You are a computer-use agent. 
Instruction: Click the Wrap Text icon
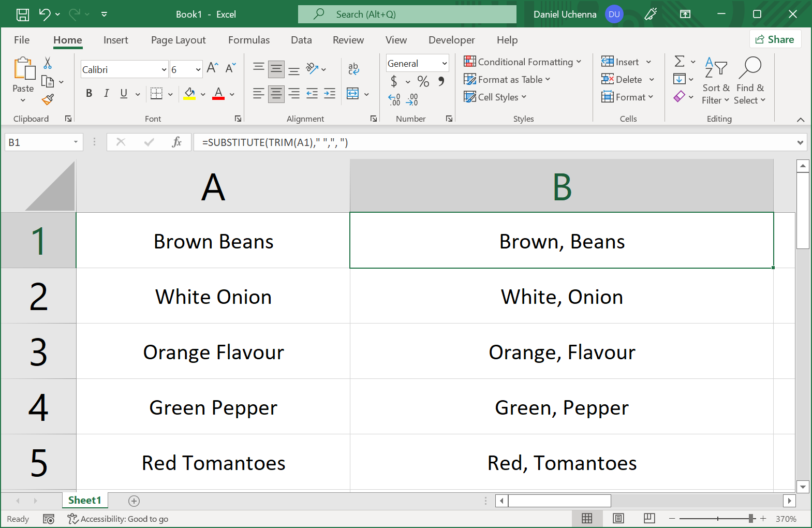tap(353, 68)
